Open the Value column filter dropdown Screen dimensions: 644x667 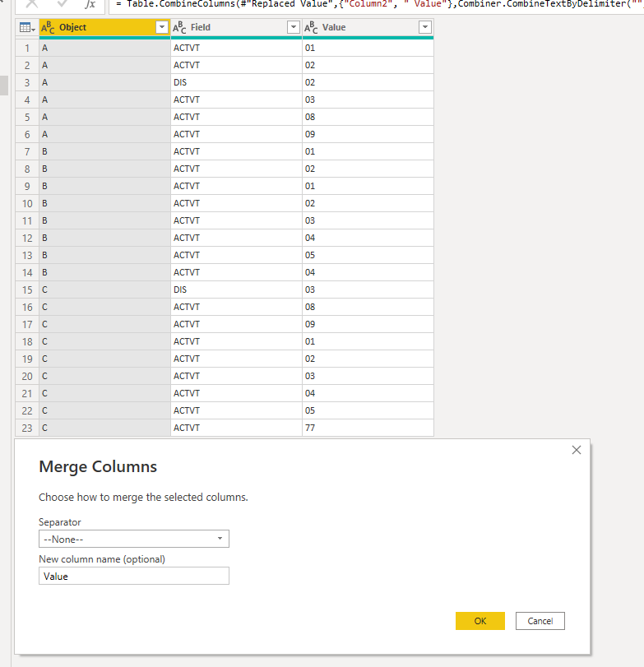pyautogui.click(x=424, y=28)
